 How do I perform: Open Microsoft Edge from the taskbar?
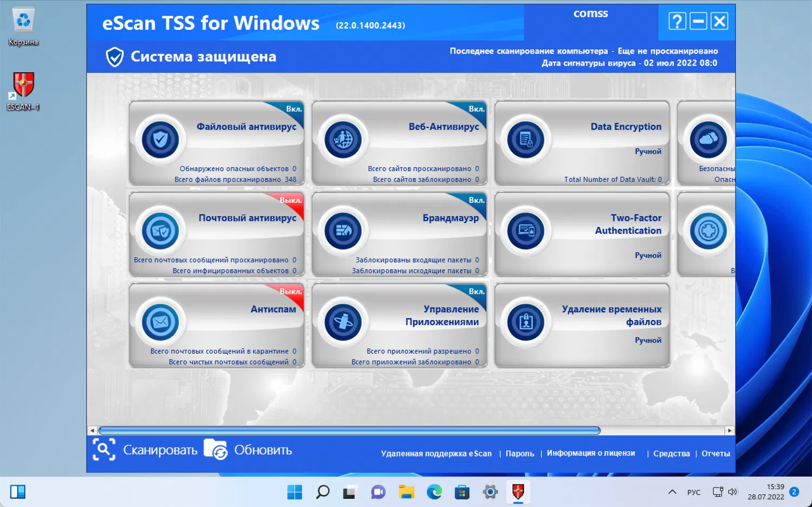[434, 492]
